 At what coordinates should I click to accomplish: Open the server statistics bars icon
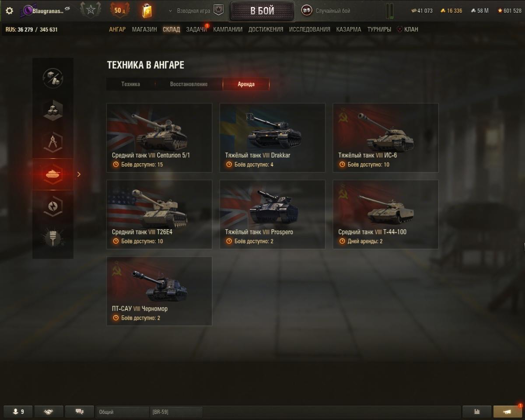[x=477, y=412]
